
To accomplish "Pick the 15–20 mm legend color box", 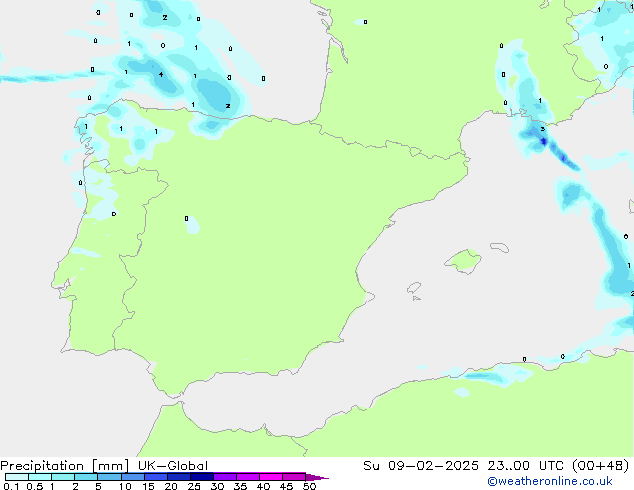I will pos(155,477).
